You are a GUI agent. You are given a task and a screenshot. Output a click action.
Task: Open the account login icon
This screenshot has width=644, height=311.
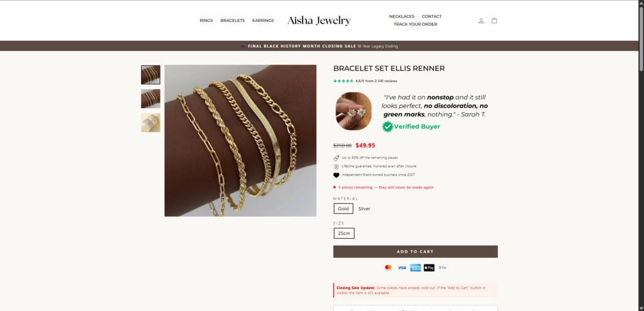point(481,21)
